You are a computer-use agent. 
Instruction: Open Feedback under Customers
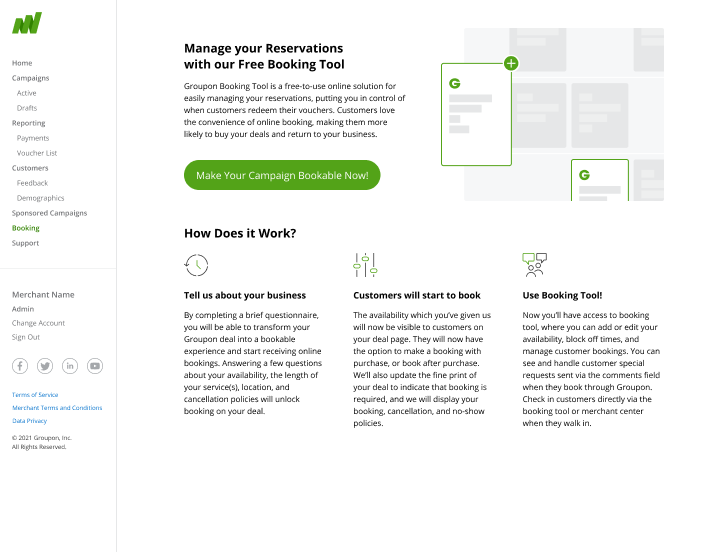32,183
